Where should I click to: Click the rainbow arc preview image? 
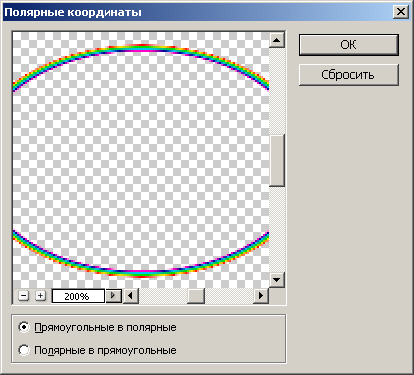141,160
